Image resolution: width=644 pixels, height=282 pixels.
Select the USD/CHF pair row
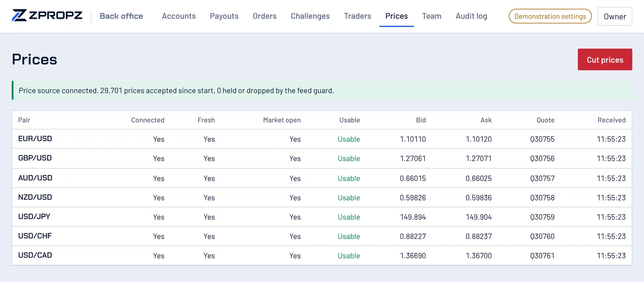click(322, 236)
